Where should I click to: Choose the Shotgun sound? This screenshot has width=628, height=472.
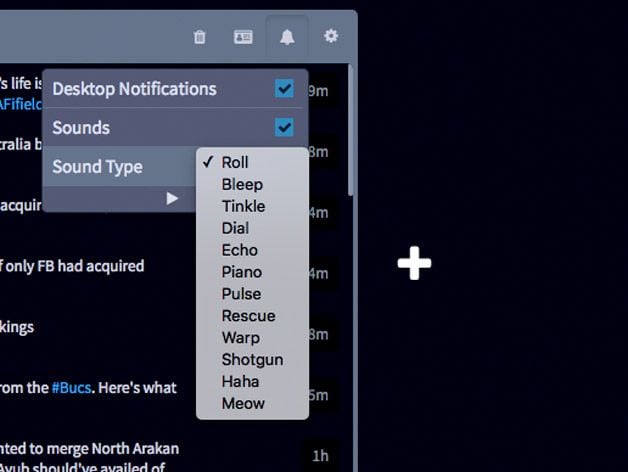(252, 359)
